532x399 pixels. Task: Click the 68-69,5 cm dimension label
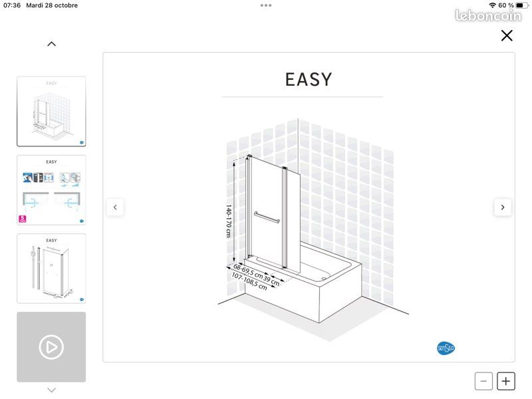[x=248, y=271]
